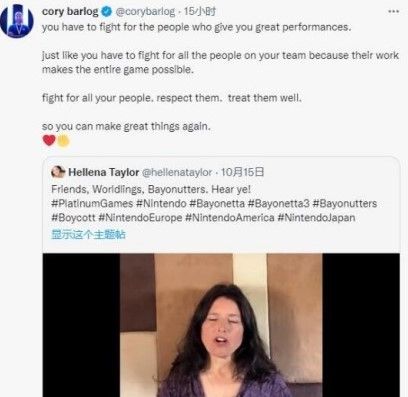Open the tweet's three-dot more menu

coord(394,12)
